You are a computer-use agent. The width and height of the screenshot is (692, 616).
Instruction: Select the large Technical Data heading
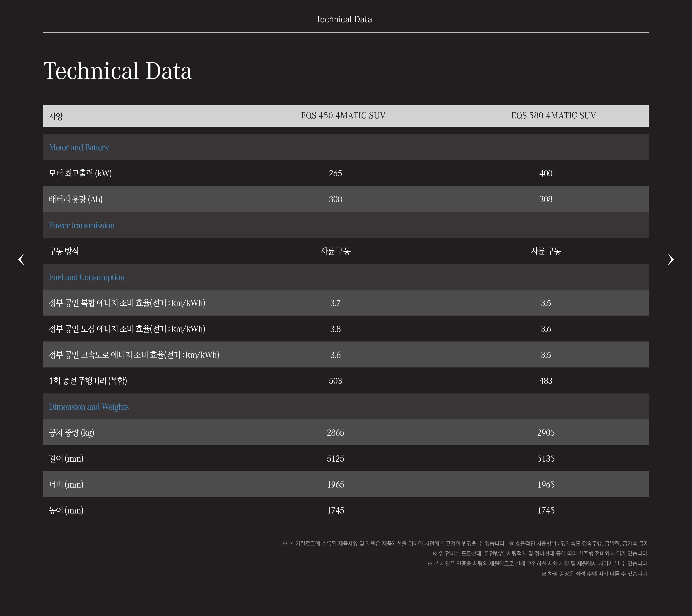[117, 71]
